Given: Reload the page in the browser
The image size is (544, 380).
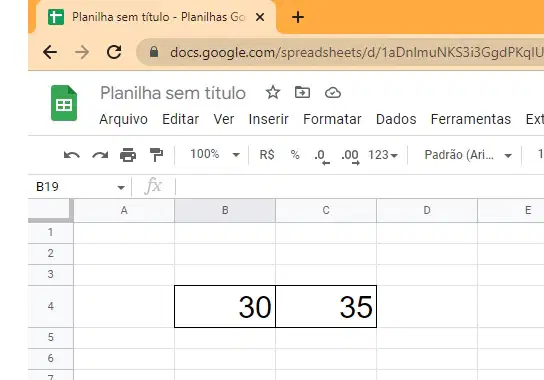Looking at the screenshot, I should coord(114,52).
